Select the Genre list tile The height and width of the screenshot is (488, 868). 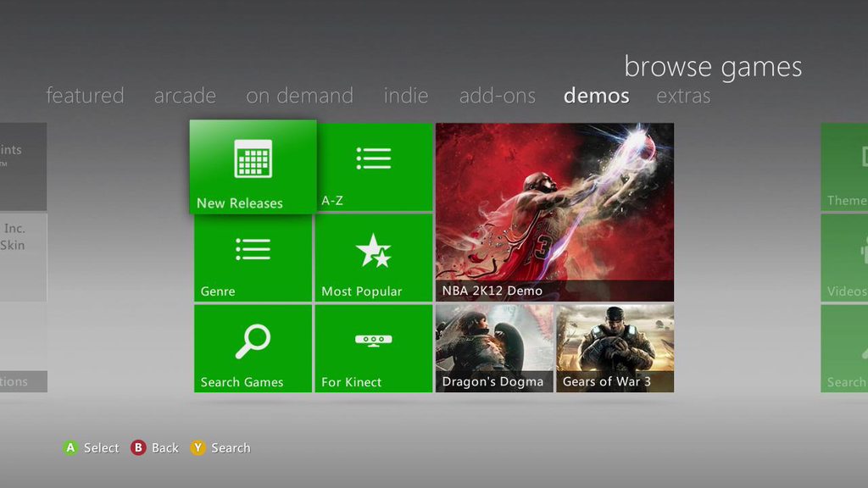coord(253,258)
